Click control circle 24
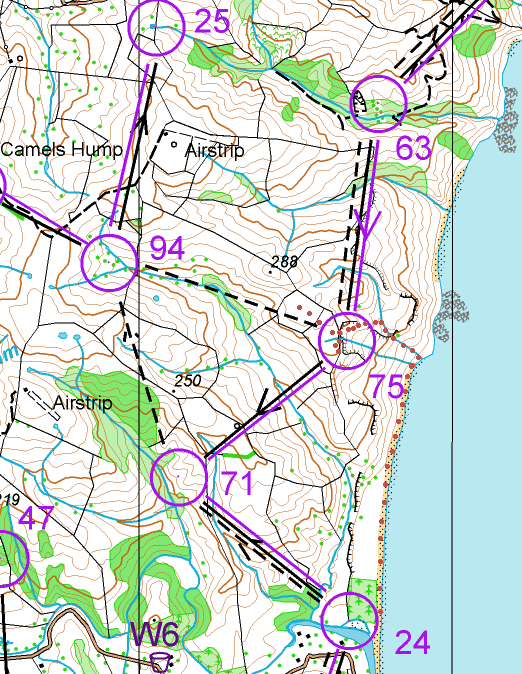The height and width of the screenshot is (674, 522). [x=350, y=620]
